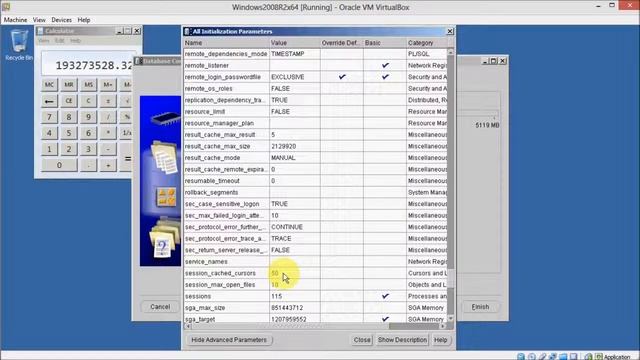Click the calculator MS button
Screen dimensions: 640x360
[x=88, y=84]
